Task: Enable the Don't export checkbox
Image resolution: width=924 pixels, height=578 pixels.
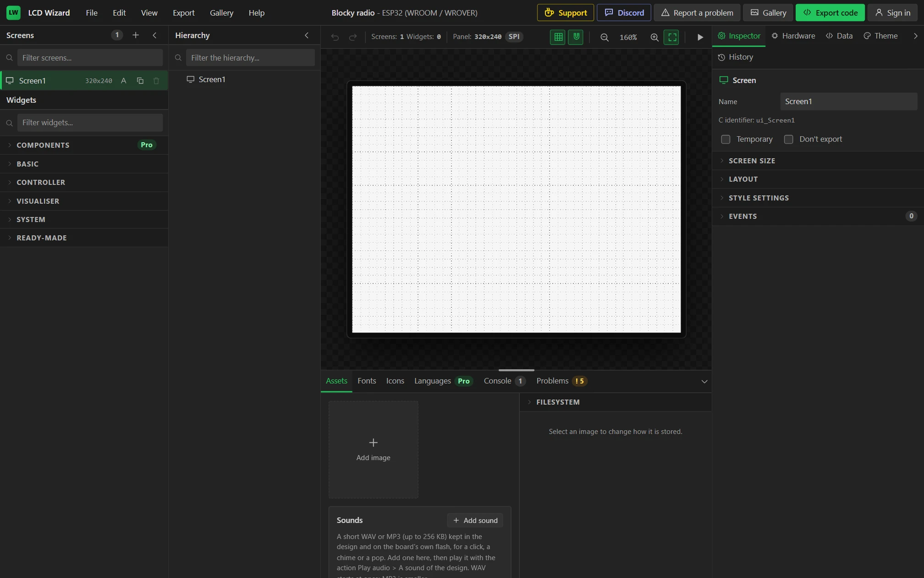Action: click(x=788, y=139)
